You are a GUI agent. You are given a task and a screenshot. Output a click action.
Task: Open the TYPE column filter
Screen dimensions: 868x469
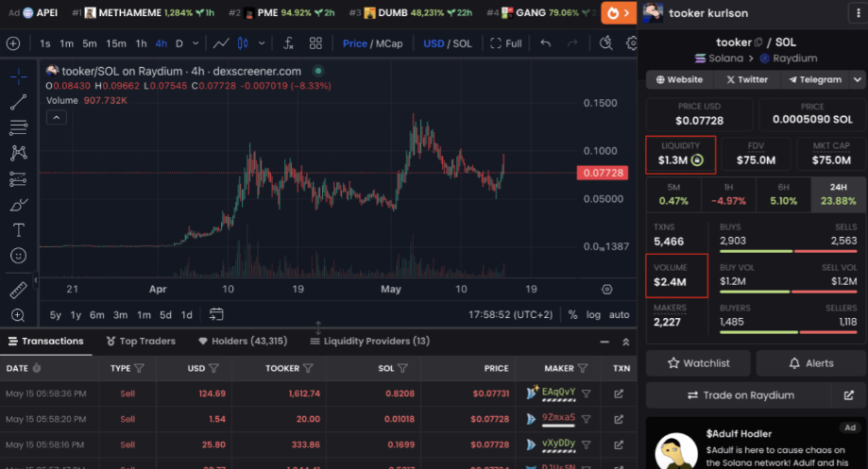[x=139, y=368]
